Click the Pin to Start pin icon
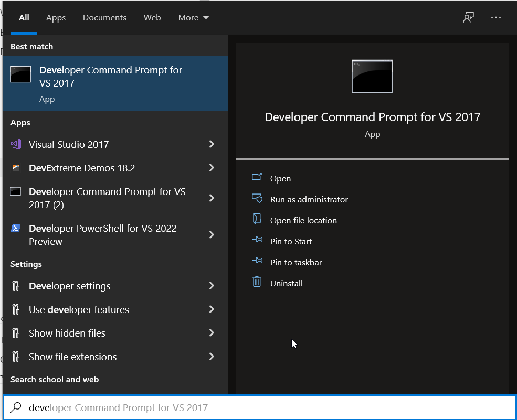517x420 pixels. coord(257,240)
